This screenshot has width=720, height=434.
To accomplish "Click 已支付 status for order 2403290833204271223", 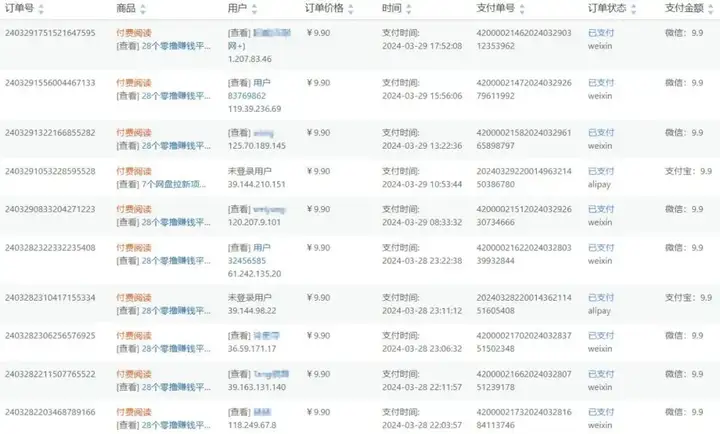I will coord(601,209).
